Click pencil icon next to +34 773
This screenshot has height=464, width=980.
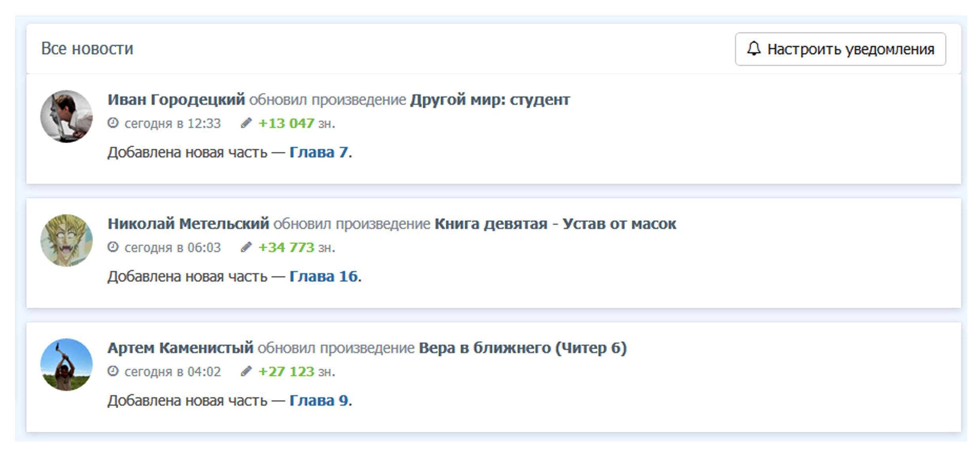tap(246, 247)
